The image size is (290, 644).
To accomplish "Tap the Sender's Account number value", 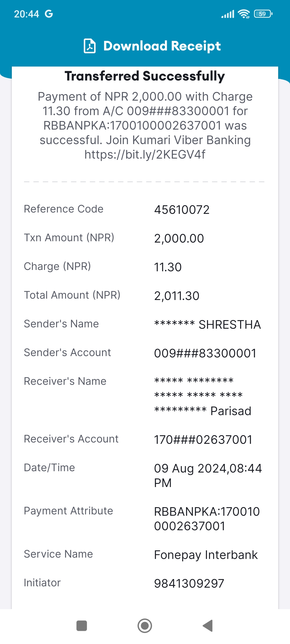I will [x=205, y=353].
